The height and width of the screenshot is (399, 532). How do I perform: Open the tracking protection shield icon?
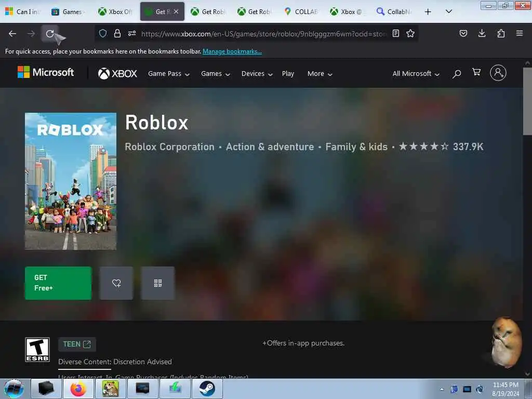pos(103,33)
